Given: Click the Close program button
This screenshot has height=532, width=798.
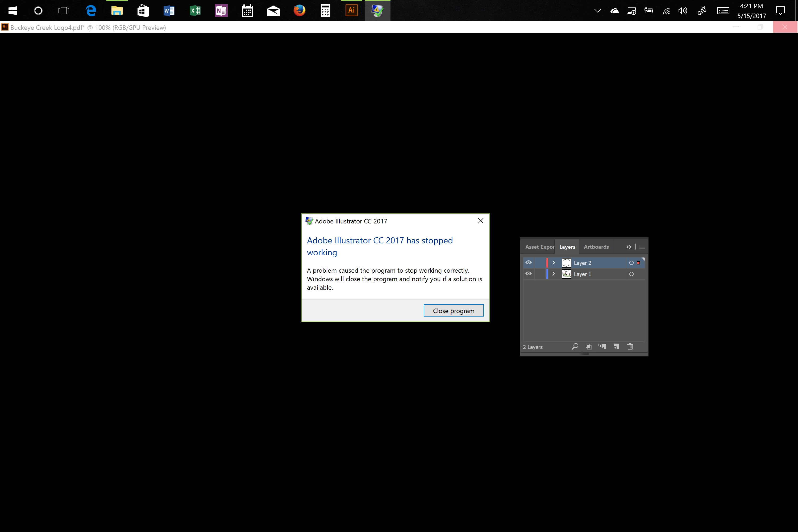Looking at the screenshot, I should click(453, 310).
